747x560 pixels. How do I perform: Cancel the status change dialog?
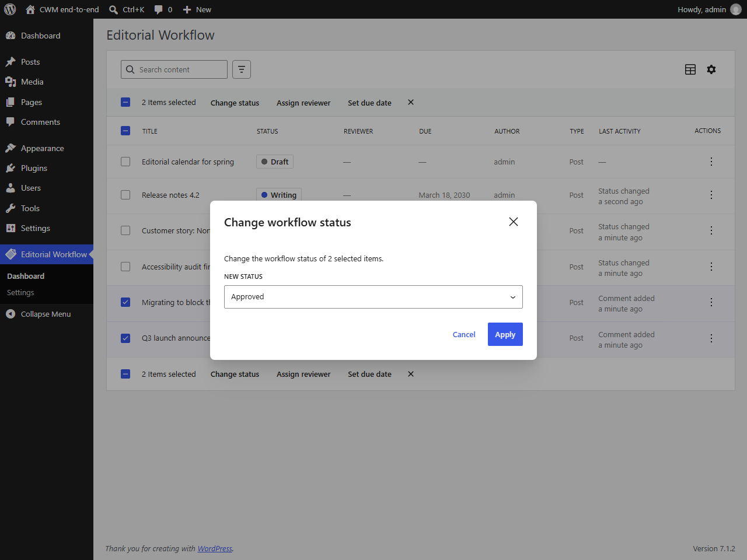[x=464, y=334]
